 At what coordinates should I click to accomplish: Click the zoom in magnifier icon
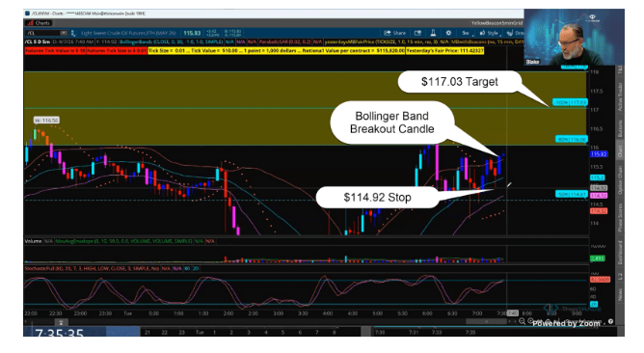click(x=531, y=321)
